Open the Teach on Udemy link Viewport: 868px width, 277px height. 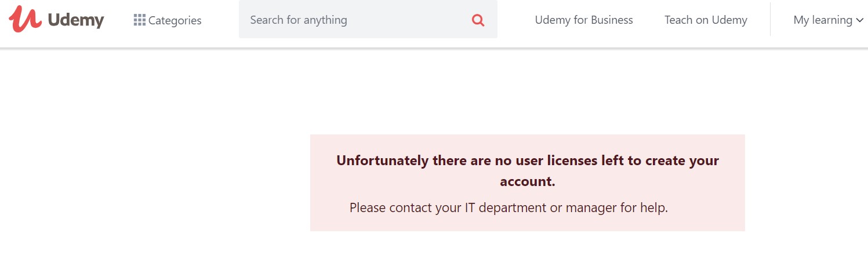pos(705,20)
